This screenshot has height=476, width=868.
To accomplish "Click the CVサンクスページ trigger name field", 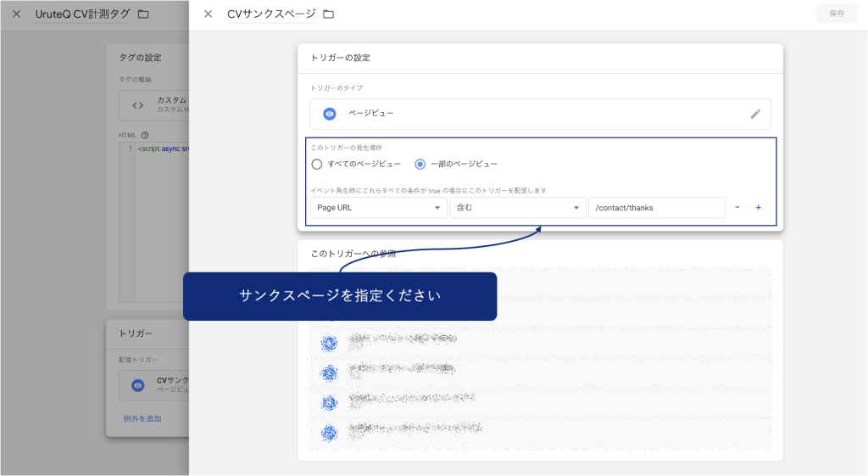I will (271, 14).
